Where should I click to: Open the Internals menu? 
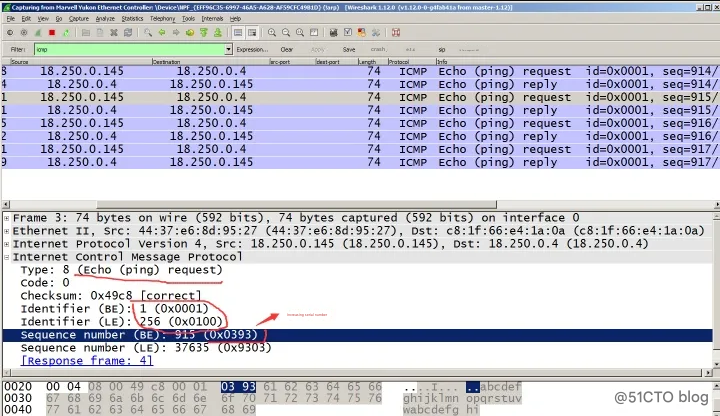[212, 19]
